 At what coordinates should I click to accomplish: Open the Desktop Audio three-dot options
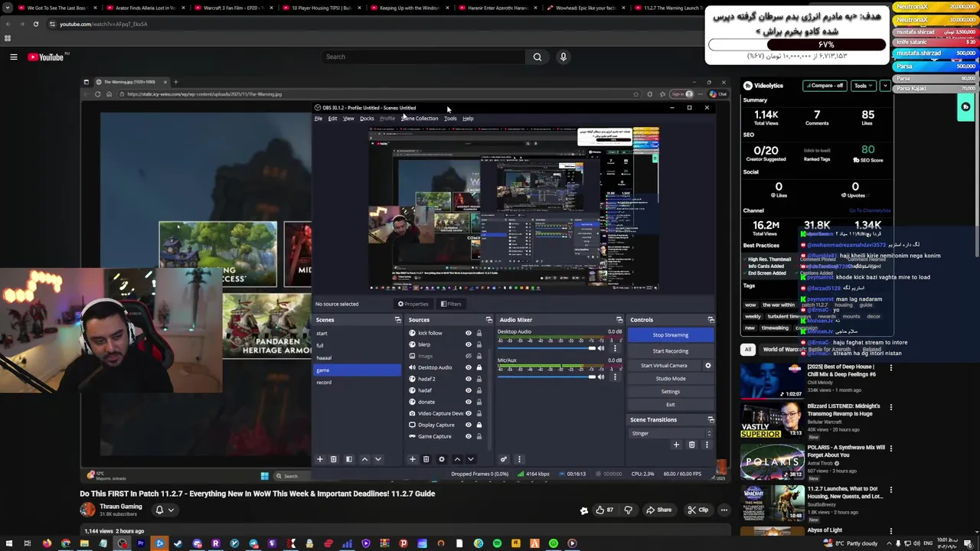tap(614, 348)
